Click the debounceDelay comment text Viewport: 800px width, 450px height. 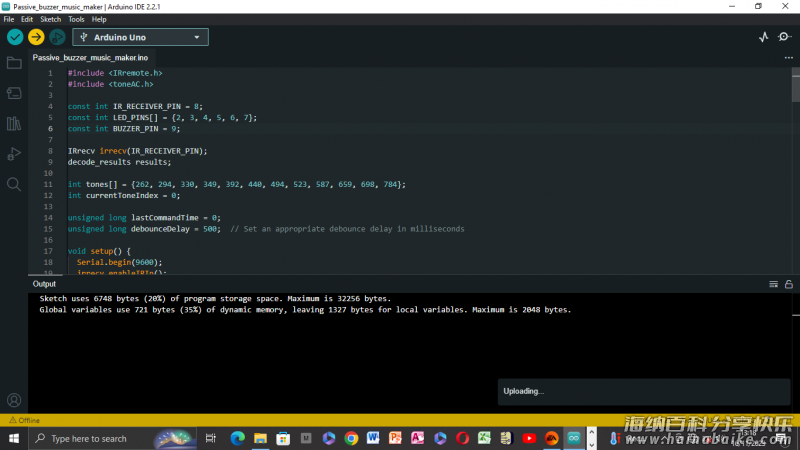[x=347, y=229]
